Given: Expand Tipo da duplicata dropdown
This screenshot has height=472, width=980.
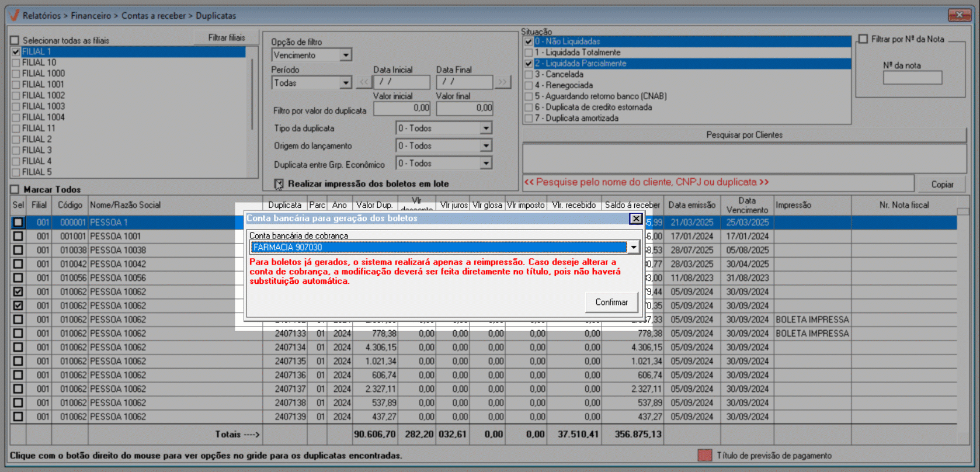Looking at the screenshot, I should coord(486,128).
